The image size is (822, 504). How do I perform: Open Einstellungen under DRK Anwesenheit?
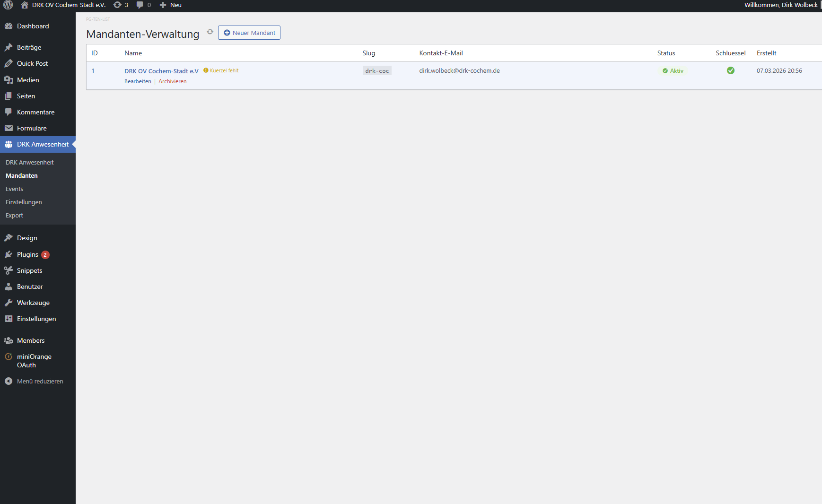point(24,202)
